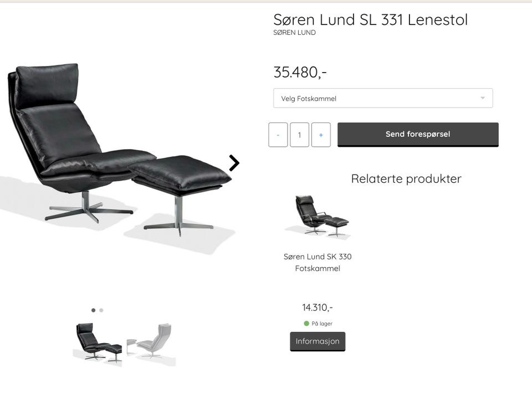
Task: Click the SØREN LUND brand link
Action: coord(294,33)
